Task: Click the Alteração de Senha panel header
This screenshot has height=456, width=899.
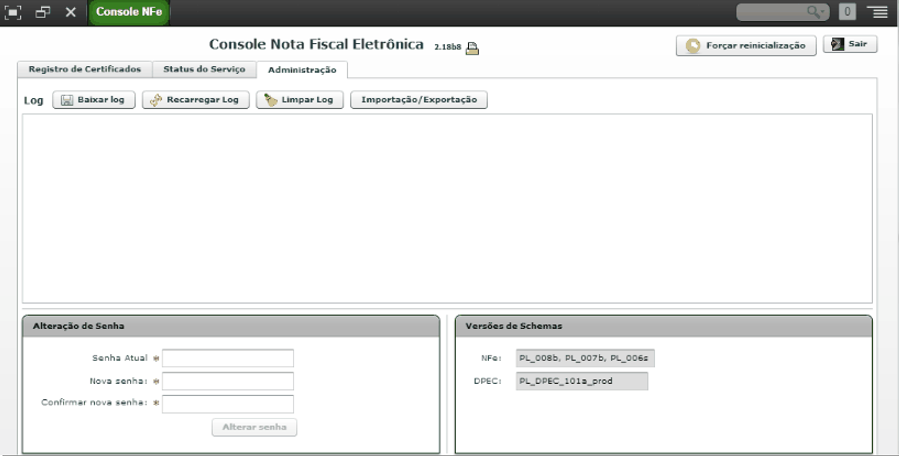Action: coord(231,326)
